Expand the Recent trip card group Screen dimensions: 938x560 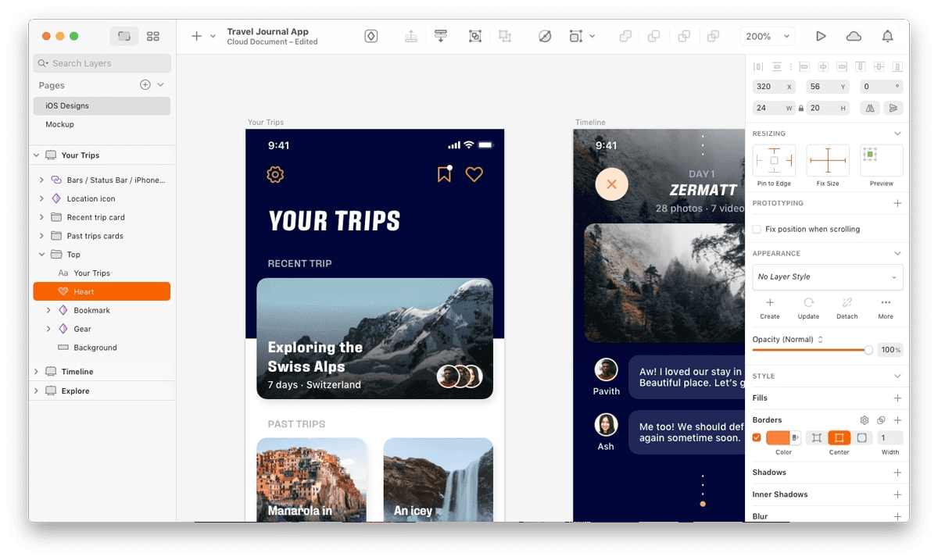(42, 217)
